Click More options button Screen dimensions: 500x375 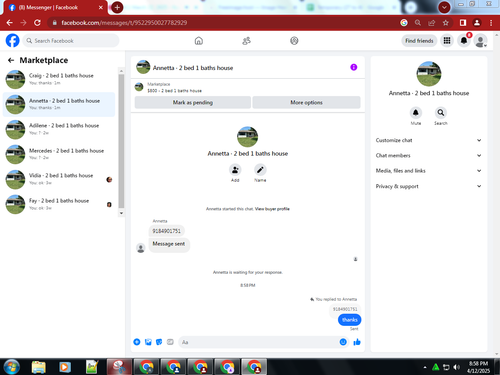pyautogui.click(x=306, y=102)
